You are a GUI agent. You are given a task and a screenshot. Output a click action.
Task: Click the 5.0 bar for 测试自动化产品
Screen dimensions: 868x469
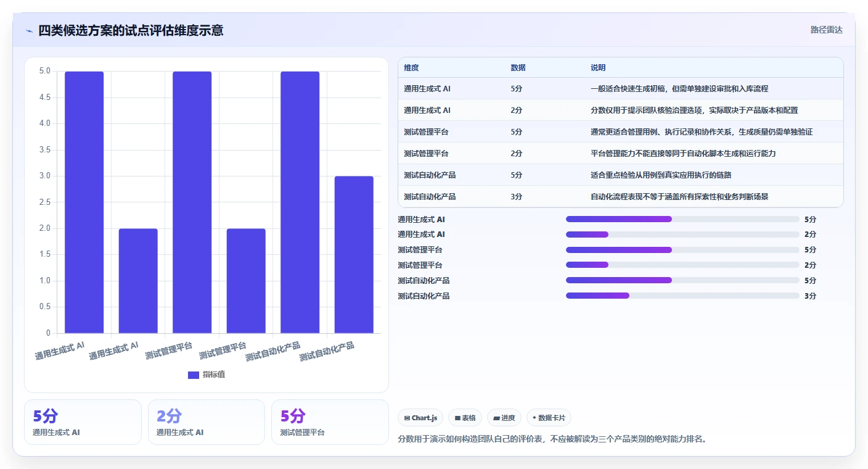[x=300, y=202]
